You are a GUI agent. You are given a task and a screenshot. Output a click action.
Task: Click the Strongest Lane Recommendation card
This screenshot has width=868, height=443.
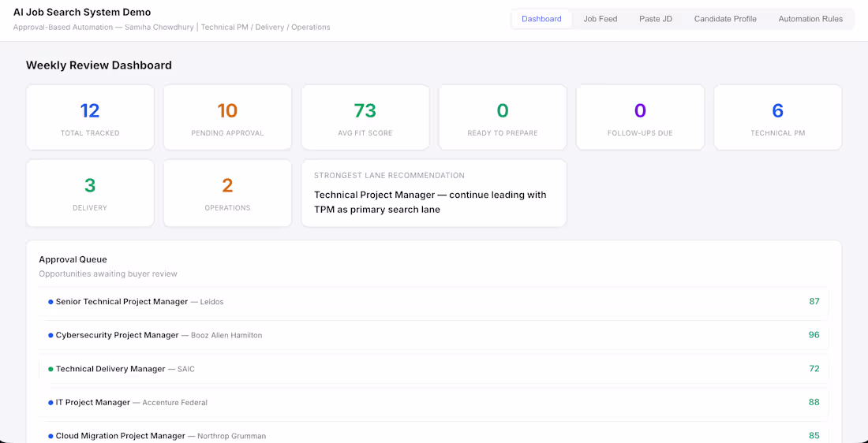(x=434, y=193)
